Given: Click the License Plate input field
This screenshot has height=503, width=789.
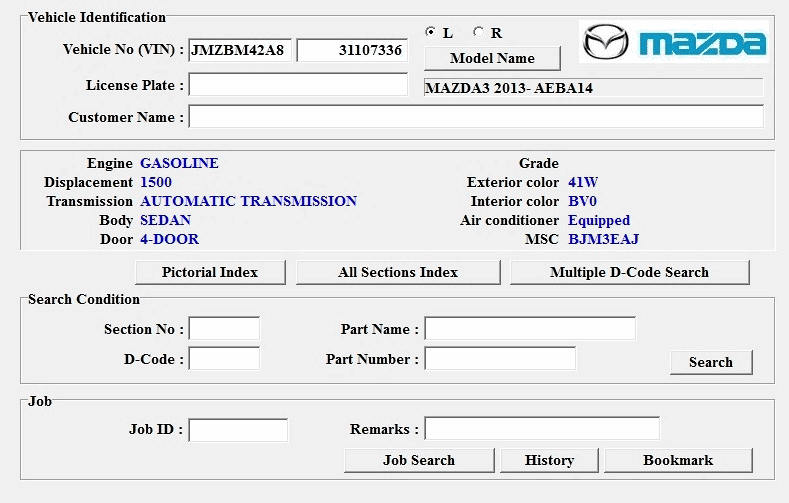Looking at the screenshot, I should (298, 85).
